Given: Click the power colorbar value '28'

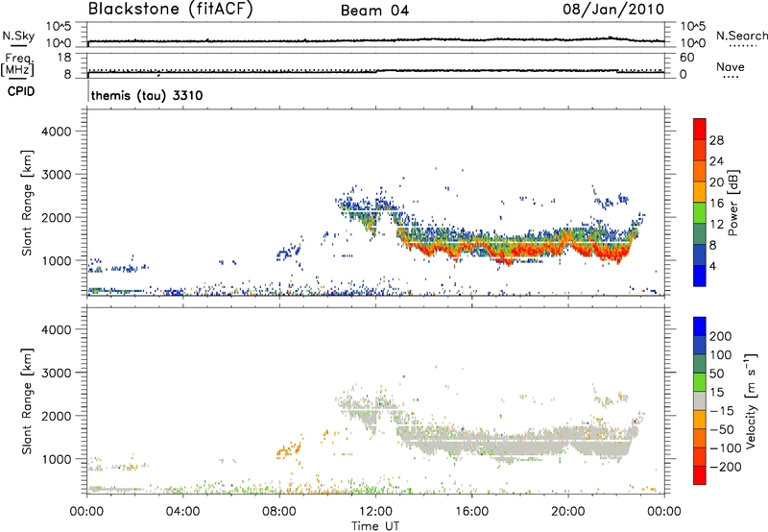Looking at the screenshot, I should [716, 140].
